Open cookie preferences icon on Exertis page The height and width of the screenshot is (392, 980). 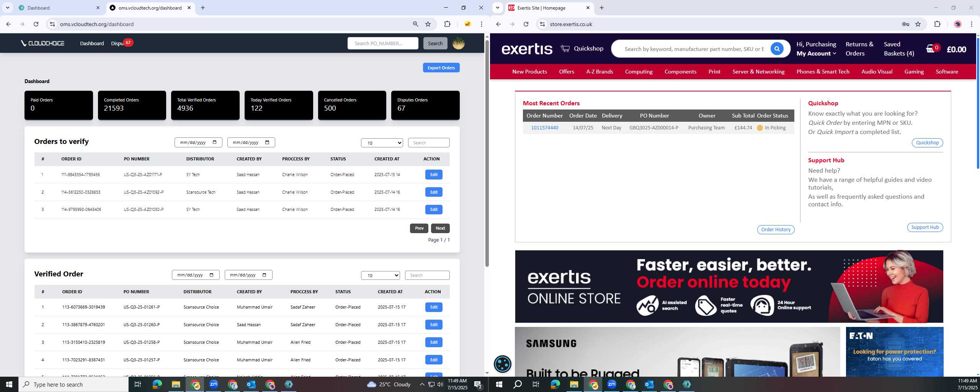click(x=502, y=364)
